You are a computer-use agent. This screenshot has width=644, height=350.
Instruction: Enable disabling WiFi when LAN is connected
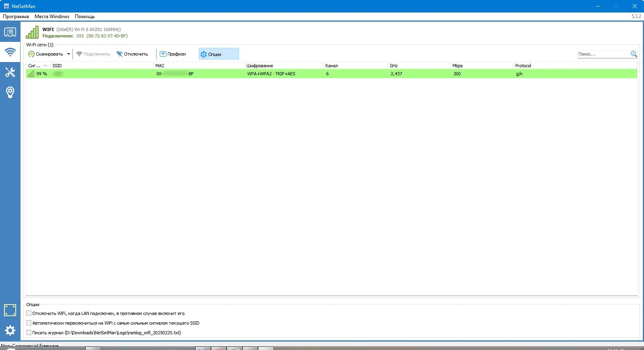click(x=29, y=313)
